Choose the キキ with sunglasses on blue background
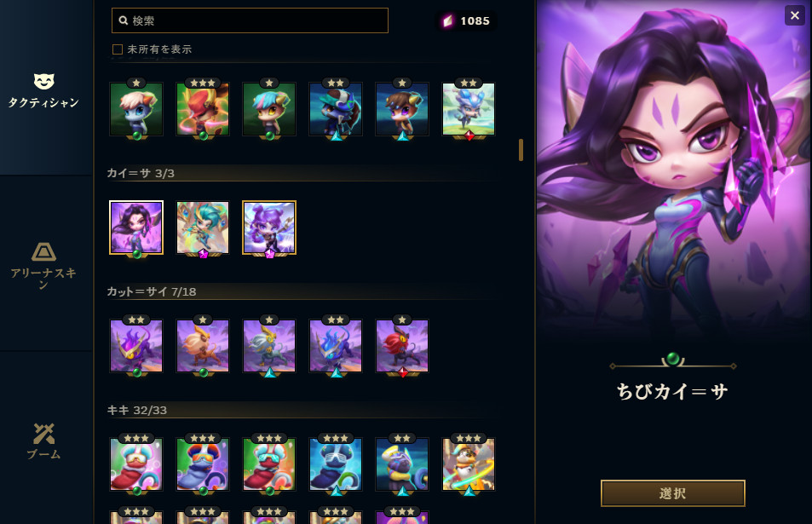Image resolution: width=812 pixels, height=524 pixels. [336, 464]
